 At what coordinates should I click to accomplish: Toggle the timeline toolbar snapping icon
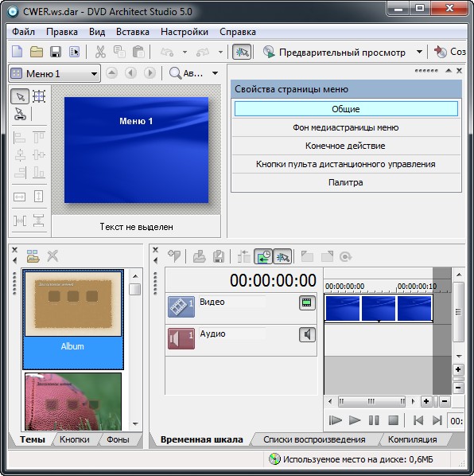tap(282, 256)
